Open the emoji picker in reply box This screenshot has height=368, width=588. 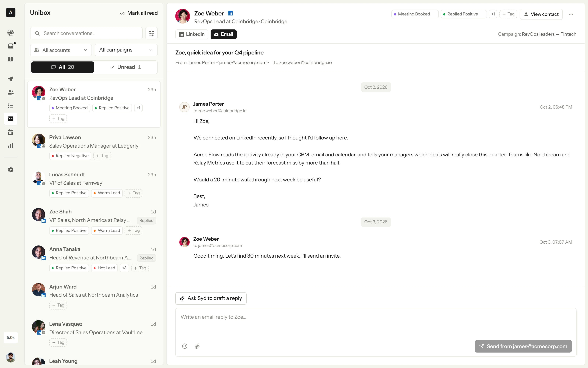pos(185,346)
